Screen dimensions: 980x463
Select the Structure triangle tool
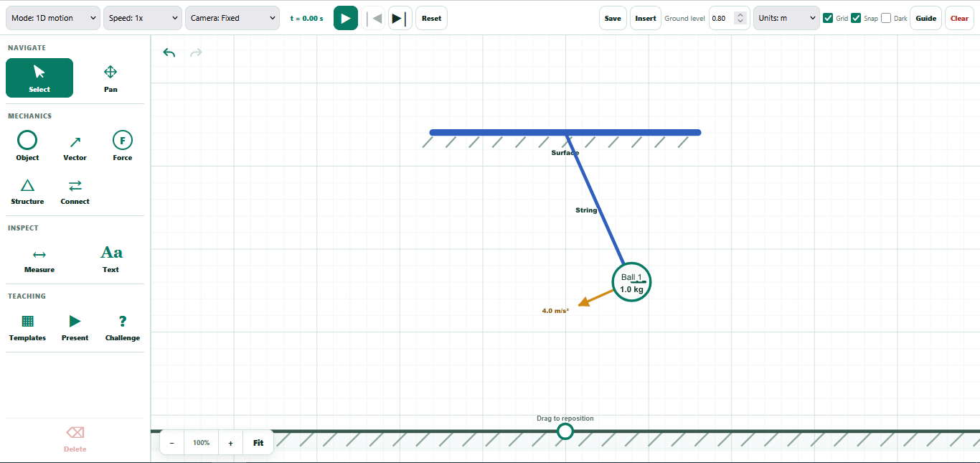[x=27, y=192]
